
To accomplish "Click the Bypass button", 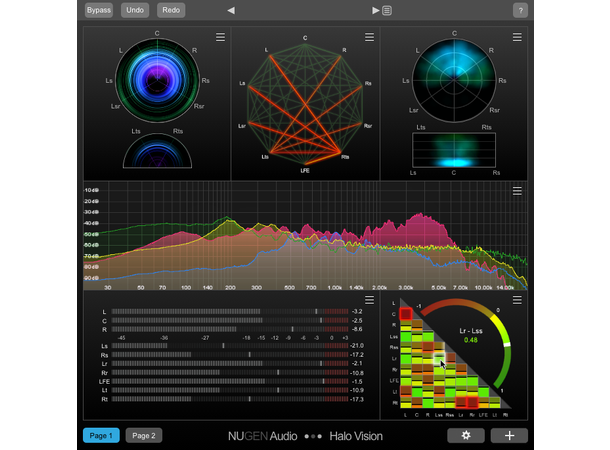I will tap(98, 10).
